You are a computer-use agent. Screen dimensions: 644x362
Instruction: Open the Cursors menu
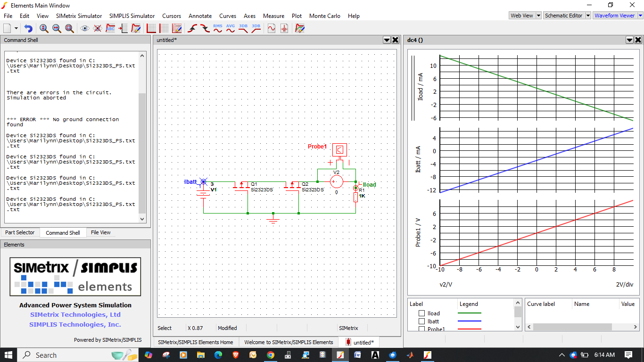tap(172, 16)
